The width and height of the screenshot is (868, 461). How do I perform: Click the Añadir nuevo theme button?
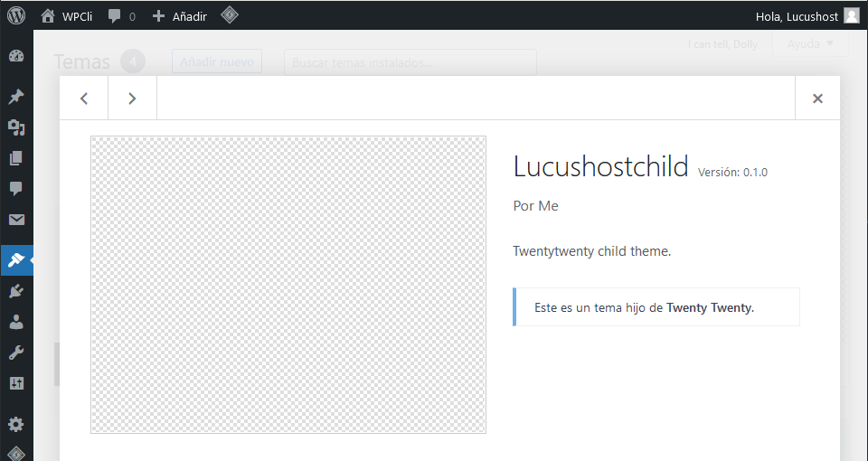click(x=217, y=61)
